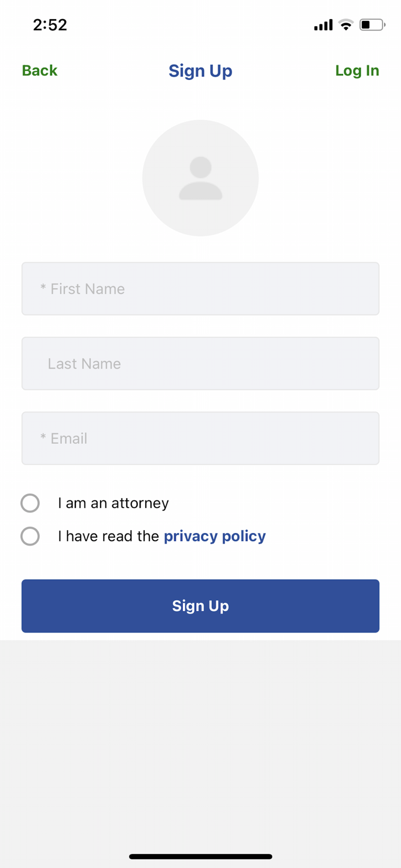Screen dimensions: 401x868
Task: Select the "I am an attorney" radio button
Action: (30, 503)
